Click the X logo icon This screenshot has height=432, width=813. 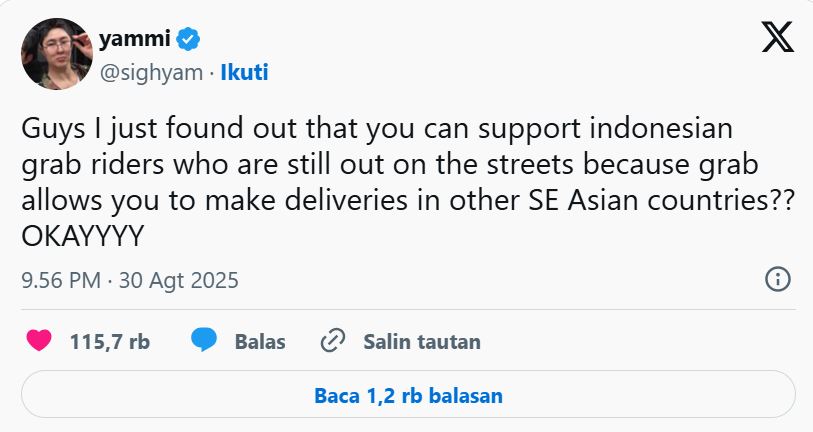(777, 38)
